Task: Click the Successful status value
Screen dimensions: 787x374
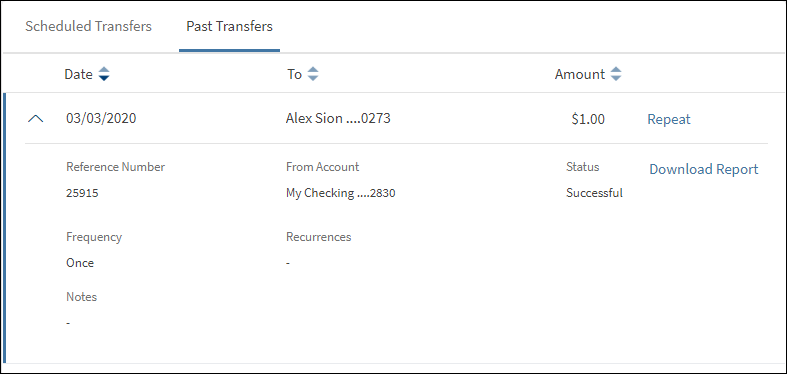Action: pos(594,193)
